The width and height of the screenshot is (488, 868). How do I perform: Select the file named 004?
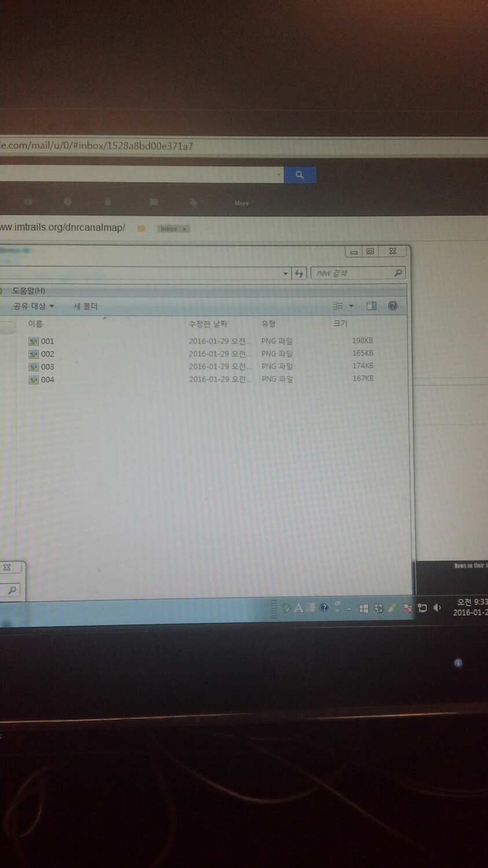(47, 380)
